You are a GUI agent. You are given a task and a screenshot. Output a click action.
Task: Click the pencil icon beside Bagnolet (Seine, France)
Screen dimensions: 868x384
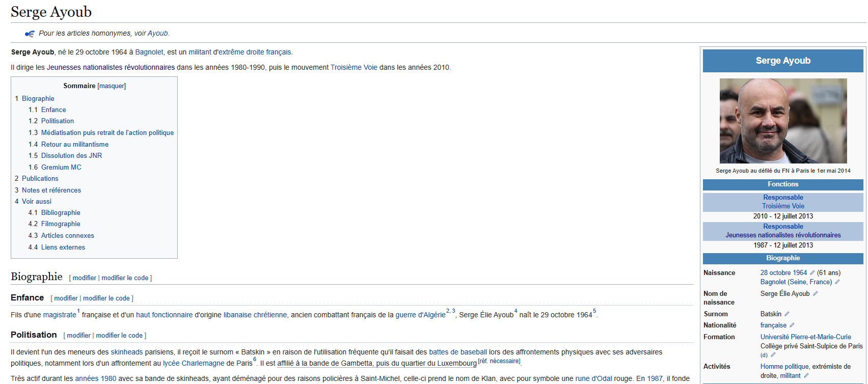pyautogui.click(x=837, y=282)
